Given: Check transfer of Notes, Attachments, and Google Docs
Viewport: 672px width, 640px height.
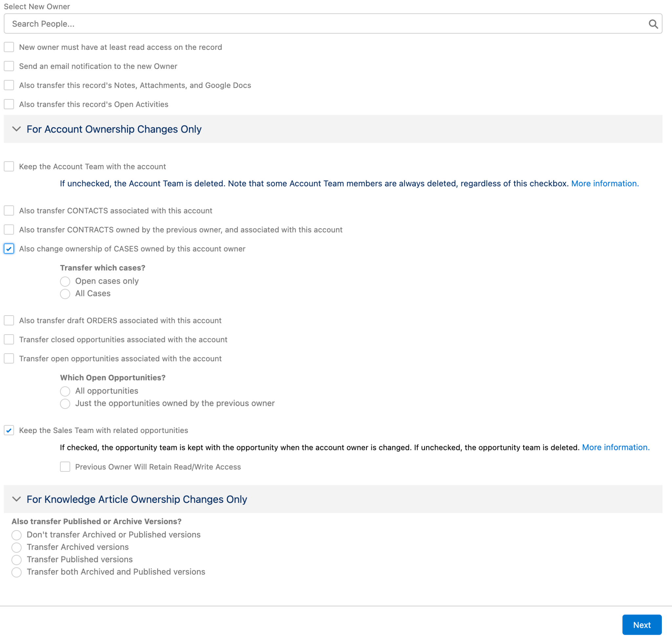Looking at the screenshot, I should point(9,85).
